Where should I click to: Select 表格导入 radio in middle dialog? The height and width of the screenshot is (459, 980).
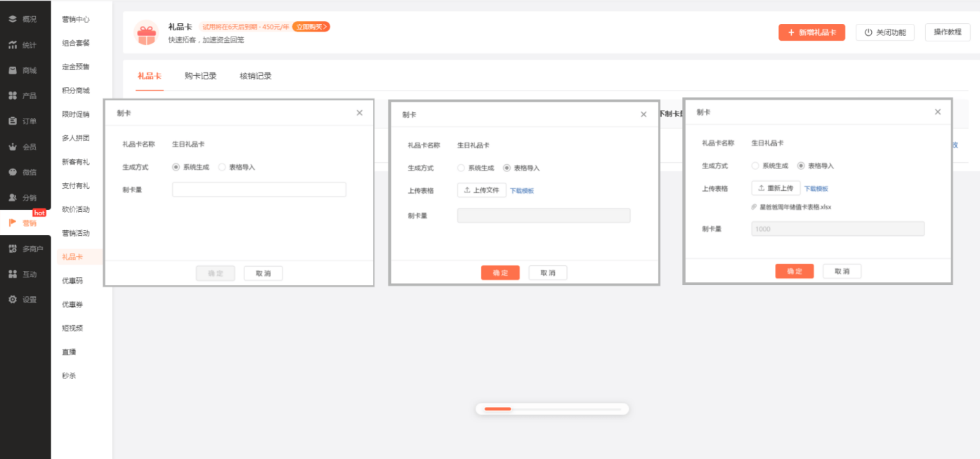(507, 168)
